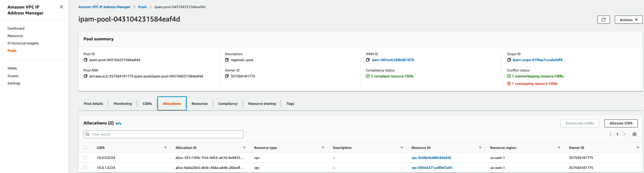The width and height of the screenshot is (644, 173).
Task: Sort by CIDR column arrow
Action: click(165, 148)
